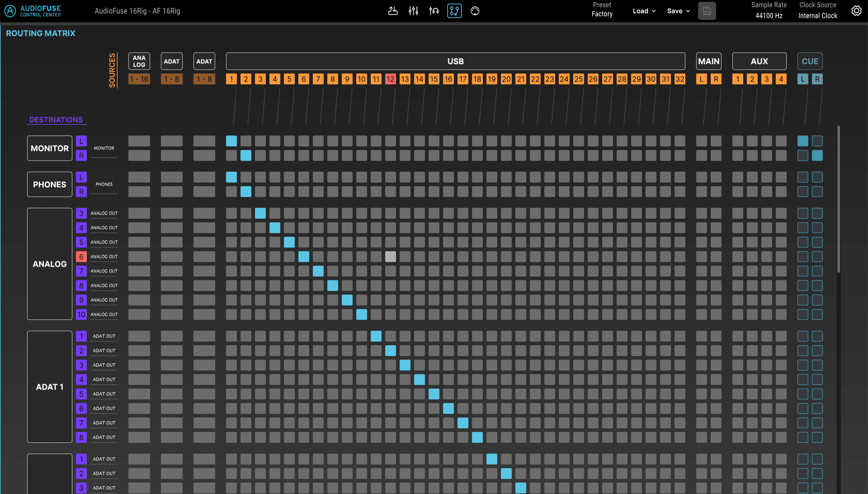The height and width of the screenshot is (494, 868).
Task: Click the CUE sources header
Action: 810,61
